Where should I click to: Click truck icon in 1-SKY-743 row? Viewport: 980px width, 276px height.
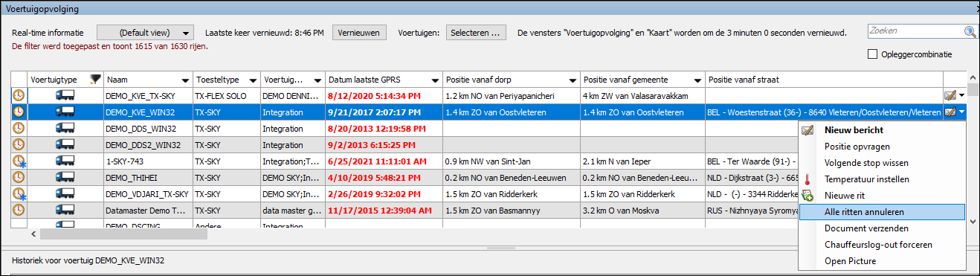click(65, 161)
